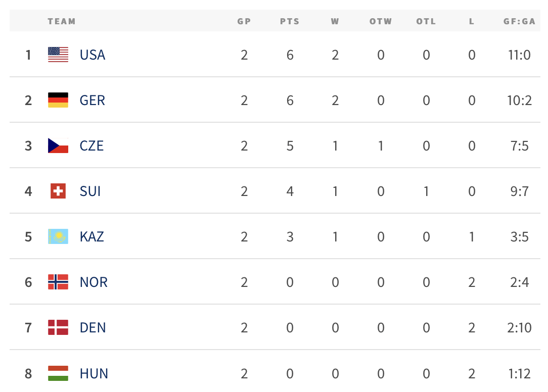Select the KAZ team name

pos(92,236)
